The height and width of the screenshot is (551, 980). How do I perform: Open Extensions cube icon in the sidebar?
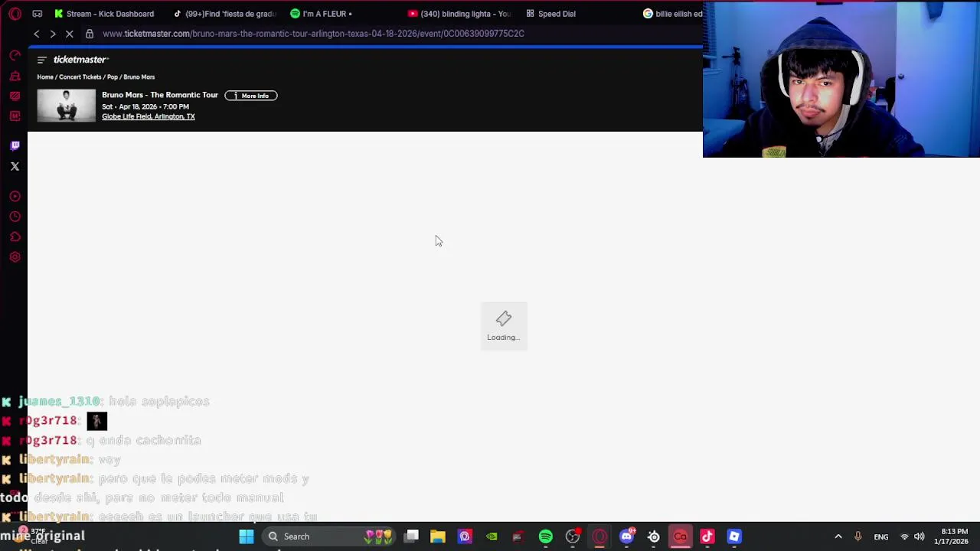coord(15,237)
